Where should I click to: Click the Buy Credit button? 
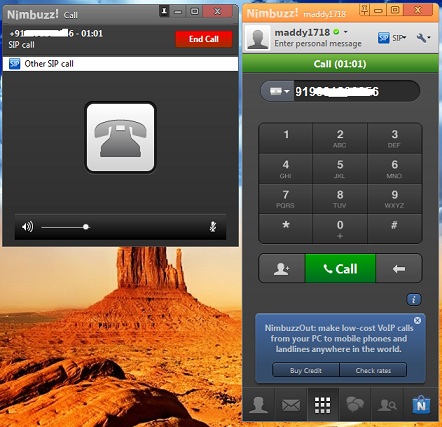tap(306, 370)
